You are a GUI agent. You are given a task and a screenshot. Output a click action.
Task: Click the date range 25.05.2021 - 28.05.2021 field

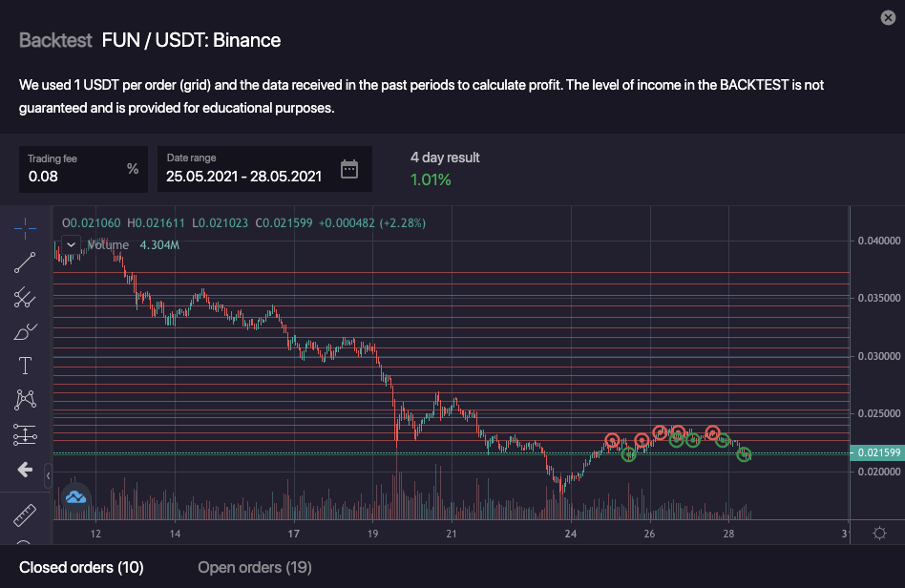(x=243, y=176)
